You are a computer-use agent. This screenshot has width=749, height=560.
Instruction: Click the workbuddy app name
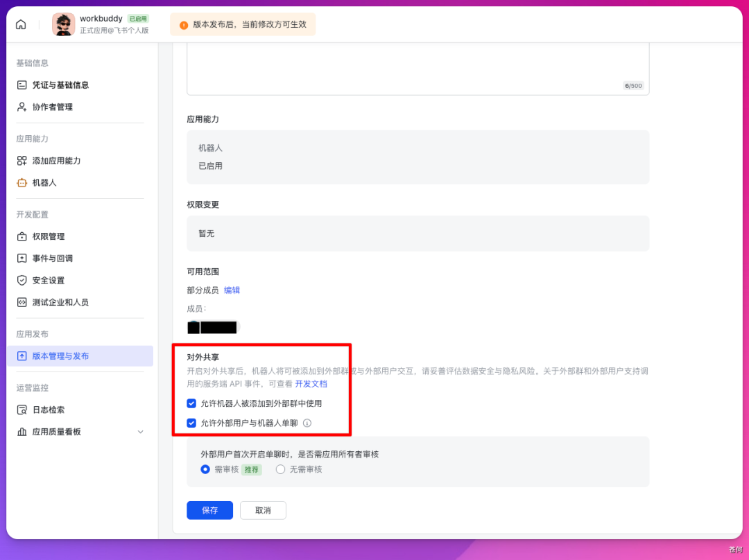pyautogui.click(x=101, y=19)
